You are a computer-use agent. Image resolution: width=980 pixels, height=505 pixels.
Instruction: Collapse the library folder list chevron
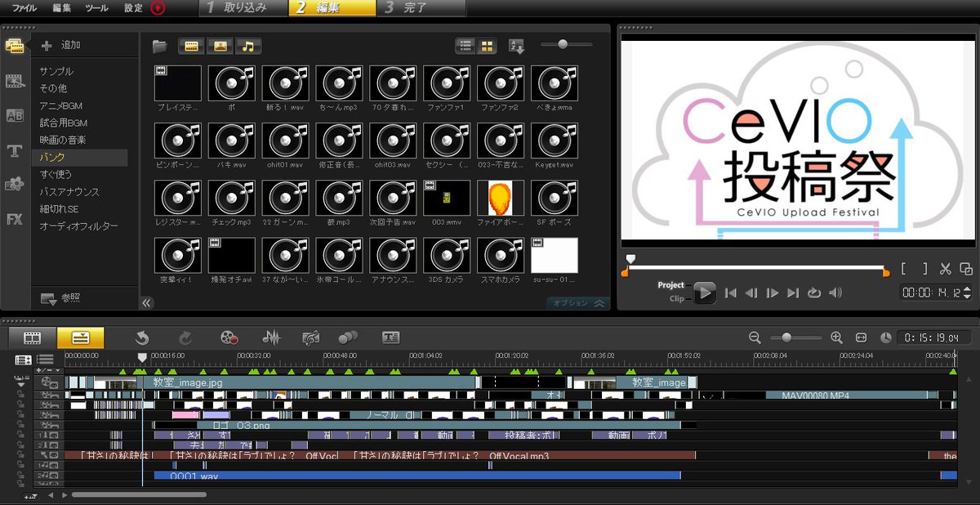click(x=146, y=302)
